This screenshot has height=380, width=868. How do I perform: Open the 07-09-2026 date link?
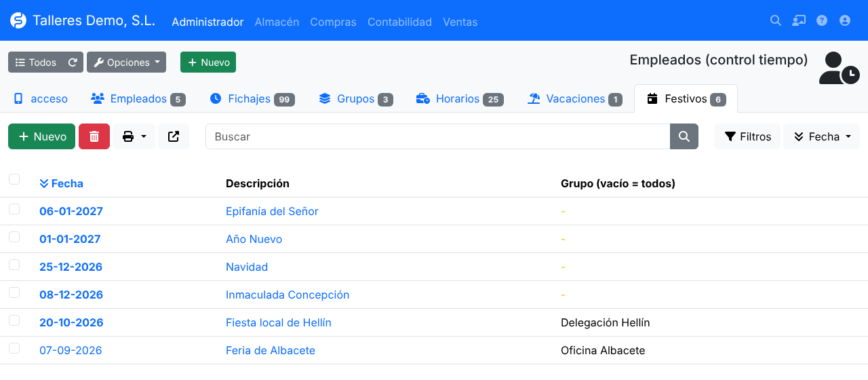point(71,350)
